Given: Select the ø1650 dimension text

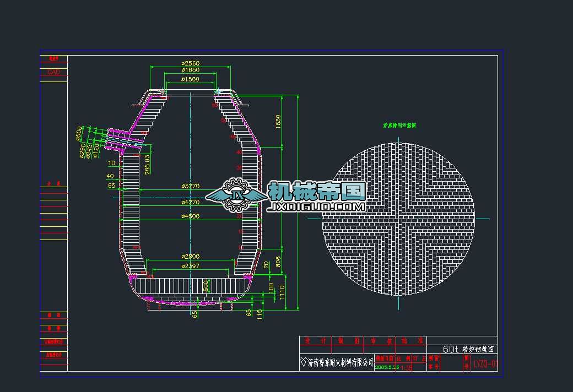Looking at the screenshot, I should (x=190, y=70).
